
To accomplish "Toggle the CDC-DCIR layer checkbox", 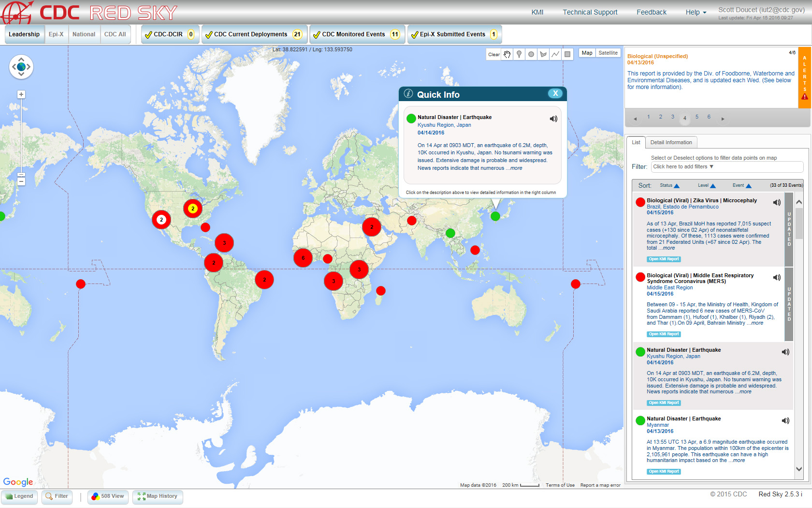I will [x=149, y=35].
